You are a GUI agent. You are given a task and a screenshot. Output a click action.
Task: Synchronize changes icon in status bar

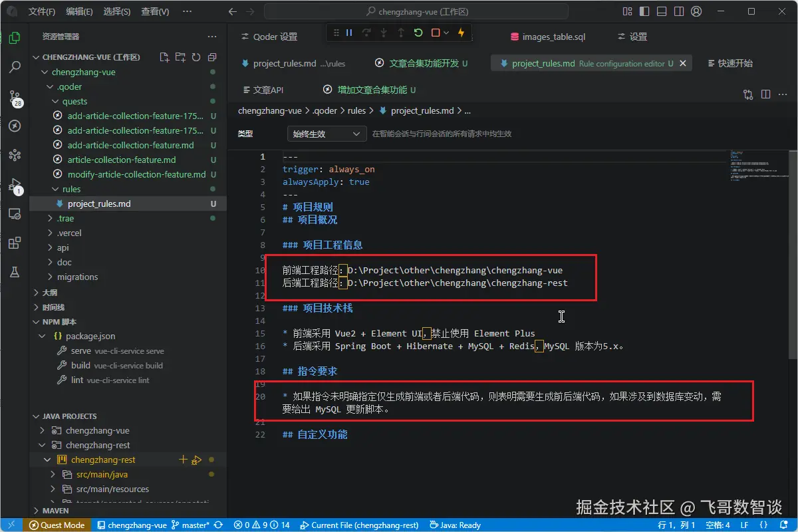218,525
